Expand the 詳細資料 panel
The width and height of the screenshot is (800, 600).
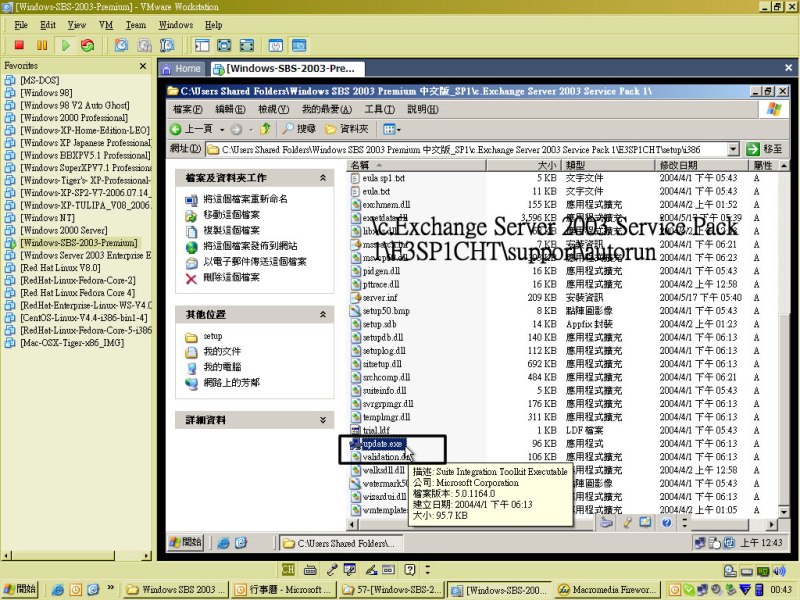(x=322, y=420)
